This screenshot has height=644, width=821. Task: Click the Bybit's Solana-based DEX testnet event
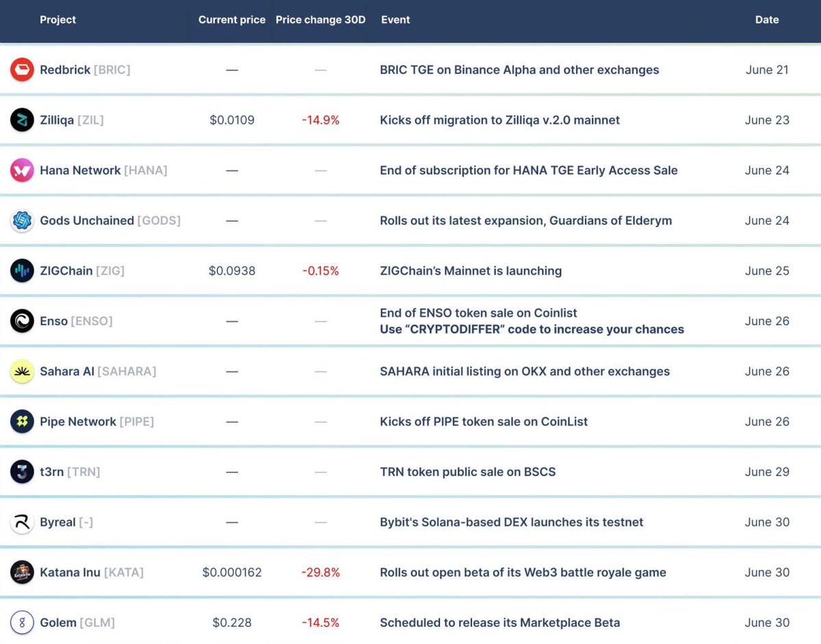click(512, 522)
